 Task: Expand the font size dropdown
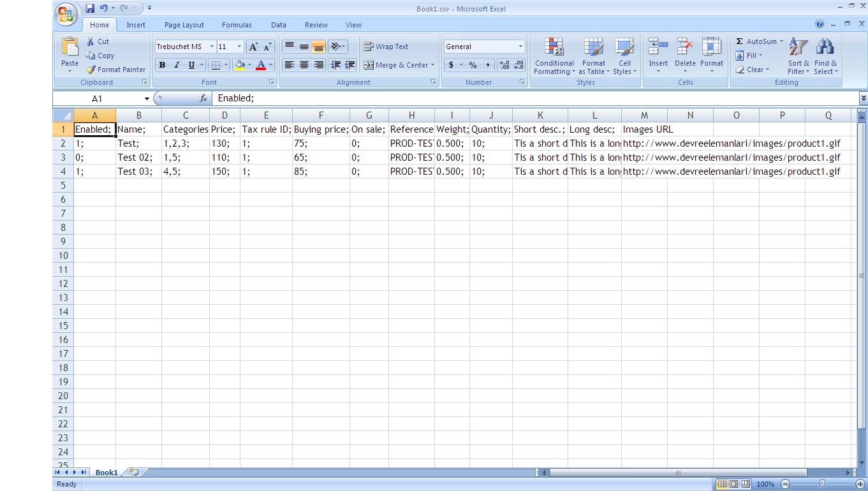pos(239,47)
